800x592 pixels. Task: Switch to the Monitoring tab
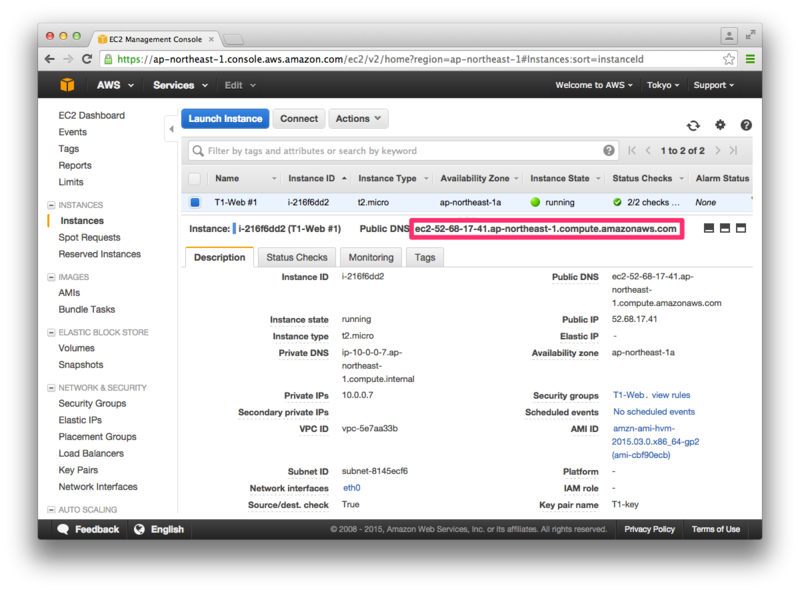coord(371,257)
